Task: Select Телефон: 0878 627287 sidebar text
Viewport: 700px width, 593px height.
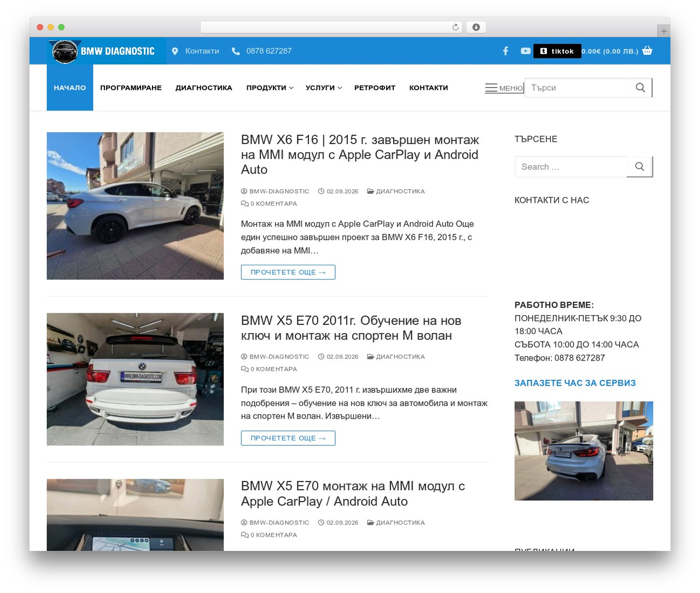Action: point(559,358)
